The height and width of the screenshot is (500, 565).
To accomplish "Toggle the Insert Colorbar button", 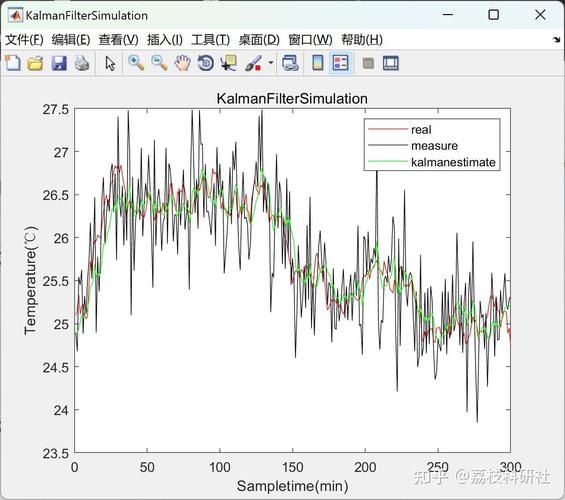I will coord(317,63).
